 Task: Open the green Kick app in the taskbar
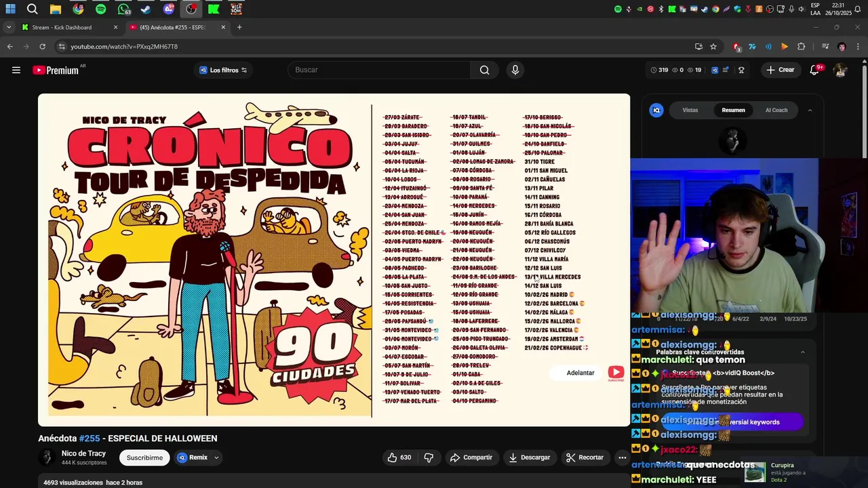point(214,9)
